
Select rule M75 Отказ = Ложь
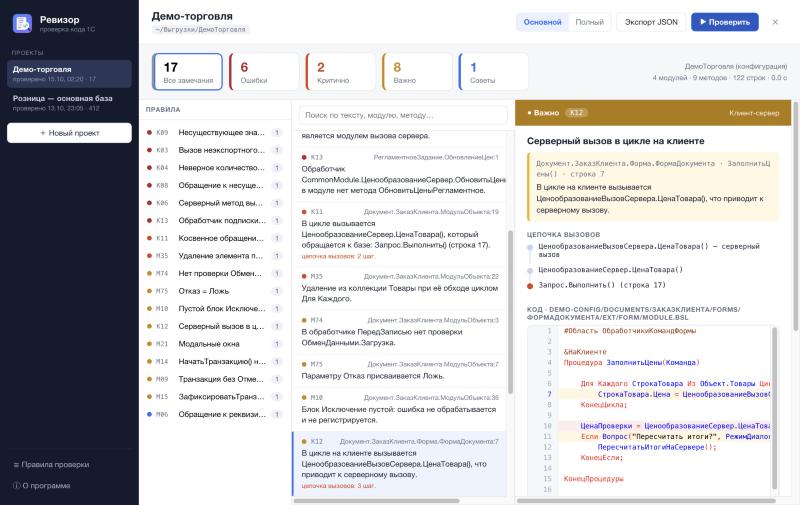click(214, 291)
